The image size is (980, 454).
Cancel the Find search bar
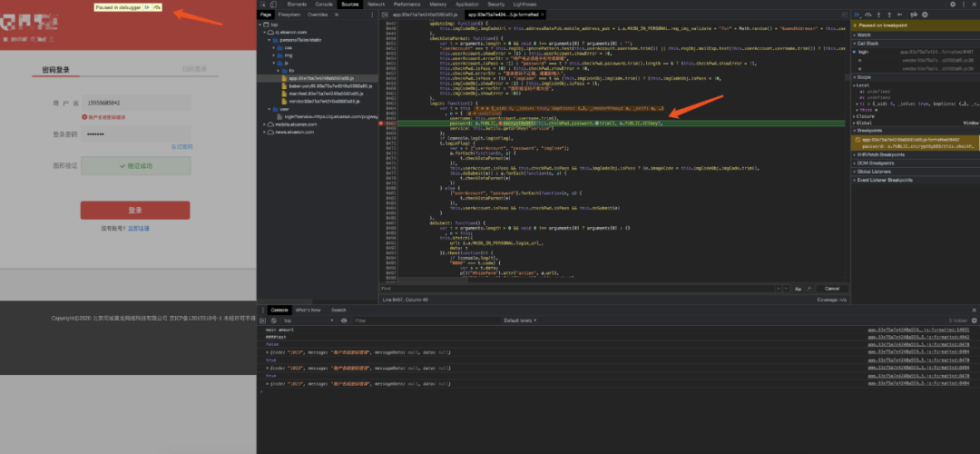831,289
